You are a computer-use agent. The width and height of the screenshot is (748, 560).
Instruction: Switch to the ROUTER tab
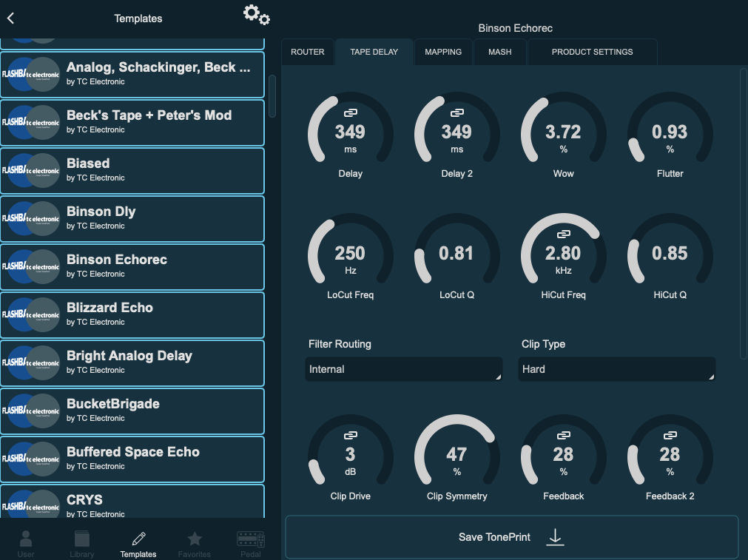(x=308, y=52)
